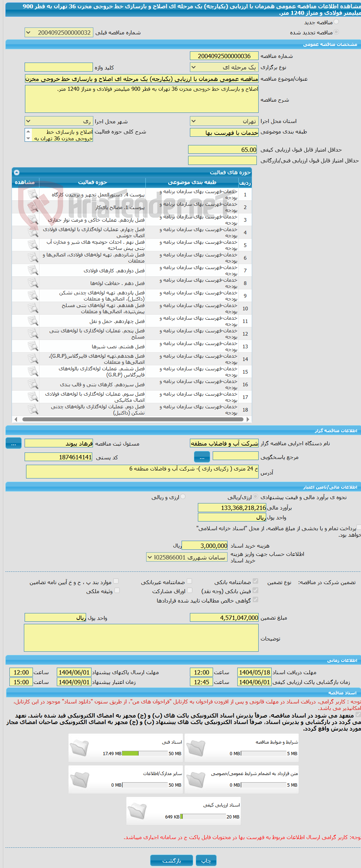Sort by طبقه بندی موضوعی column header

tap(192, 182)
